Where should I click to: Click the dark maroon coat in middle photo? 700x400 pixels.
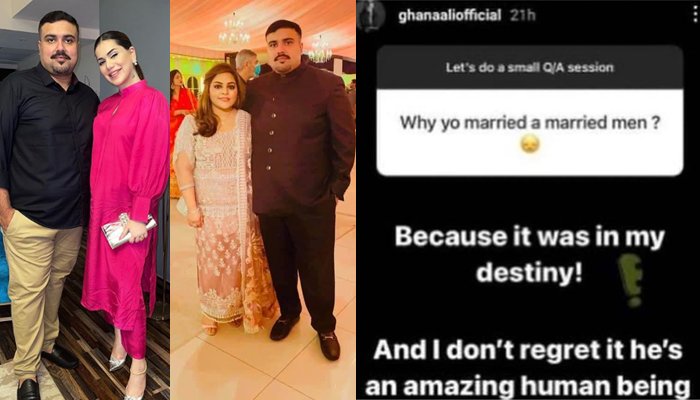pos(299,134)
